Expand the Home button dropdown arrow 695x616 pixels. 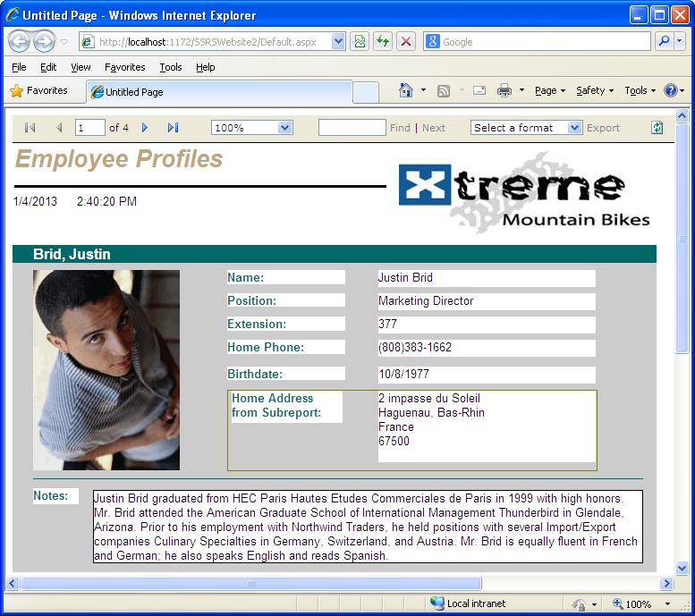click(x=423, y=90)
